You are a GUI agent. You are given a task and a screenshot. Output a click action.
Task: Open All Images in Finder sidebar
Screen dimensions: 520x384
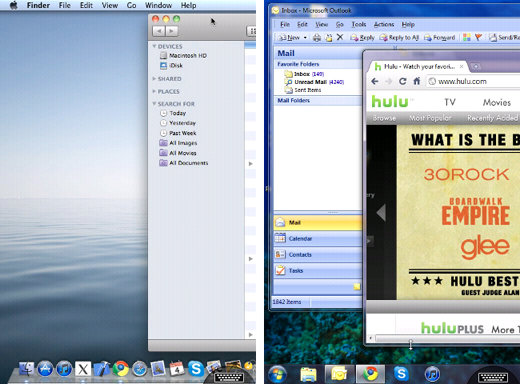(x=178, y=143)
